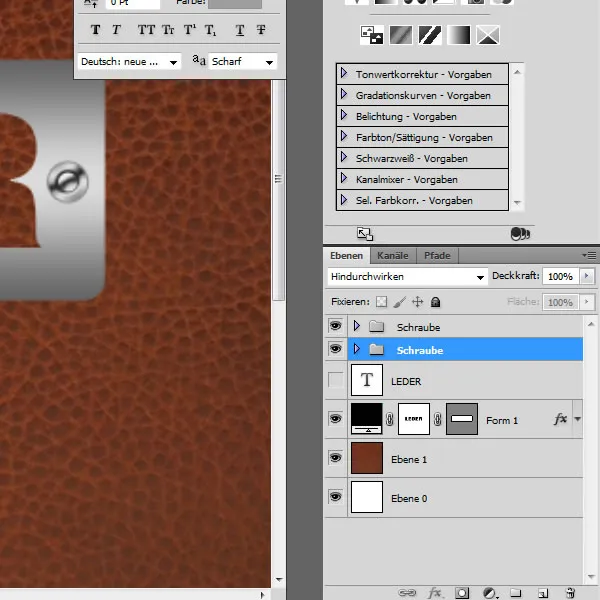Viewport: 600px width, 600px height.
Task: Click the faux bold text style icon
Action: 95,30
